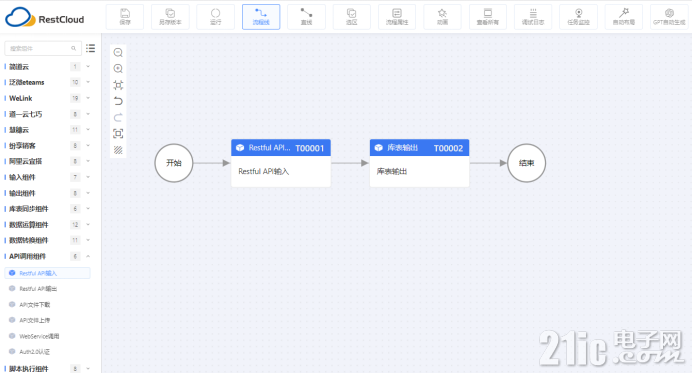Expand the 数据运算组件 group
693x373 pixels.
click(88, 225)
